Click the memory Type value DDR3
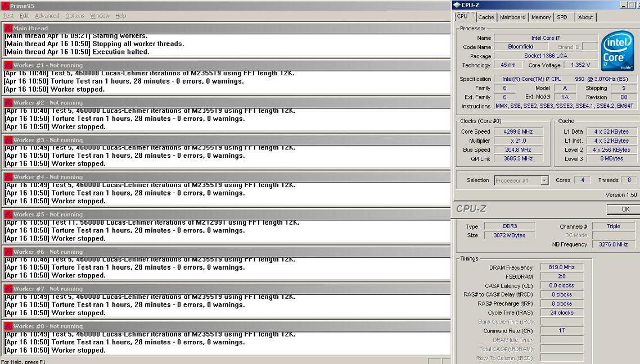 click(510, 226)
